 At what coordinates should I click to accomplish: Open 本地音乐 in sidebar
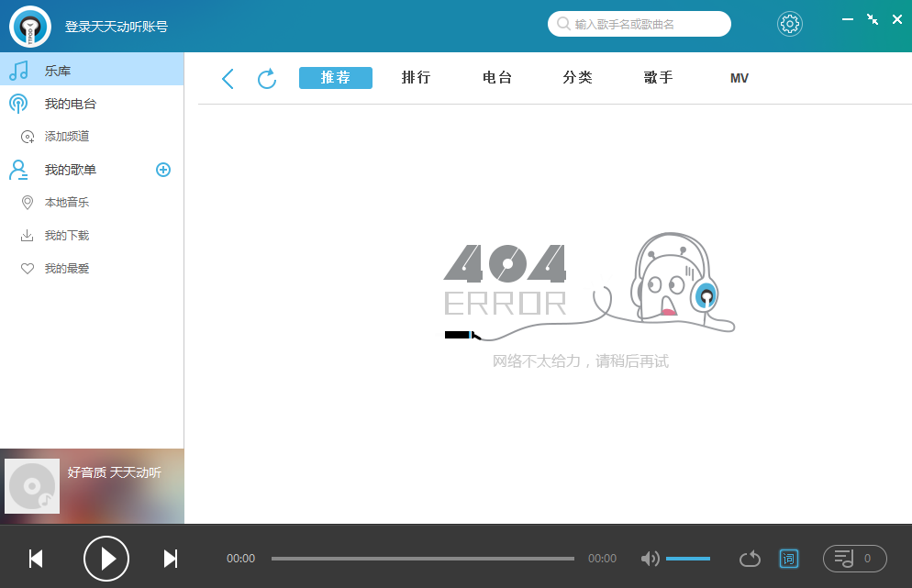(67, 203)
